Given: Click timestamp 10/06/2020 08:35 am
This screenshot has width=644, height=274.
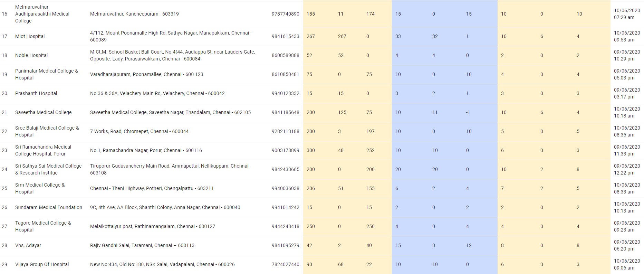Looking at the screenshot, I should pos(627,131).
